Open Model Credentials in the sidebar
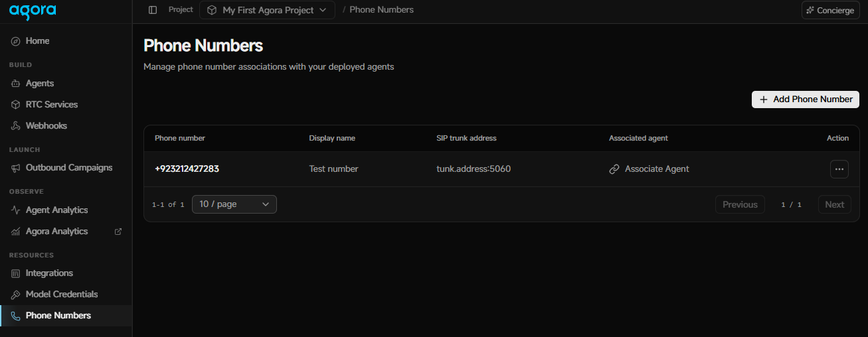 click(66, 295)
